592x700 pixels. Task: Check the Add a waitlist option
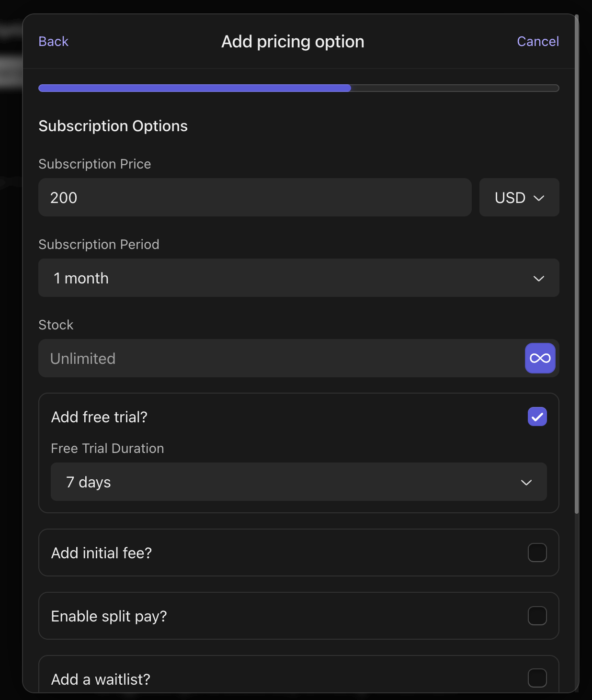coord(537,678)
